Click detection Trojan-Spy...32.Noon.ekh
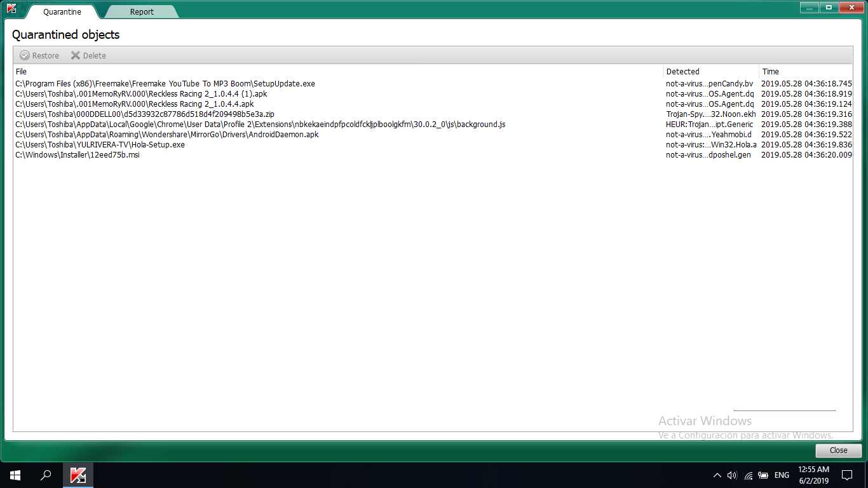 [711, 114]
